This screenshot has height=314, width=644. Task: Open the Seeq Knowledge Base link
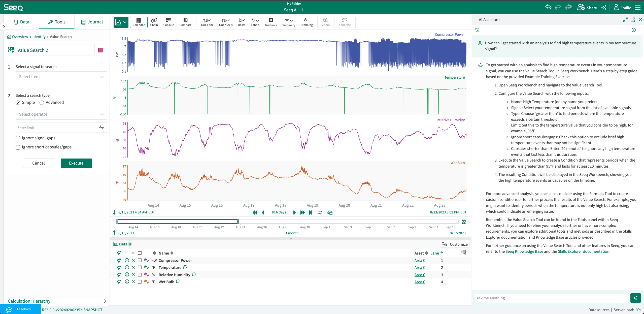(524, 252)
